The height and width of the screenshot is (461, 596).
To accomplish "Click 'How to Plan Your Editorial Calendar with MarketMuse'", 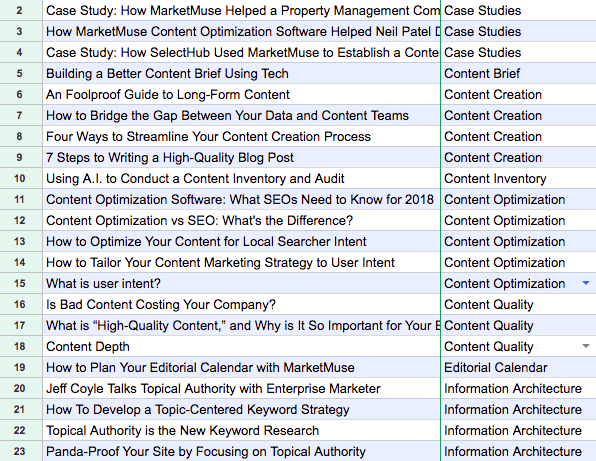I will click(x=241, y=367).
